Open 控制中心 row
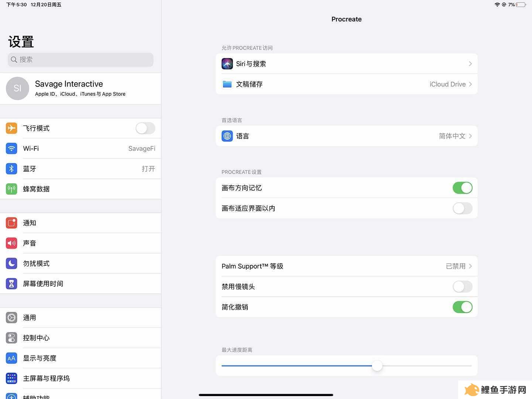 pyautogui.click(x=80, y=338)
